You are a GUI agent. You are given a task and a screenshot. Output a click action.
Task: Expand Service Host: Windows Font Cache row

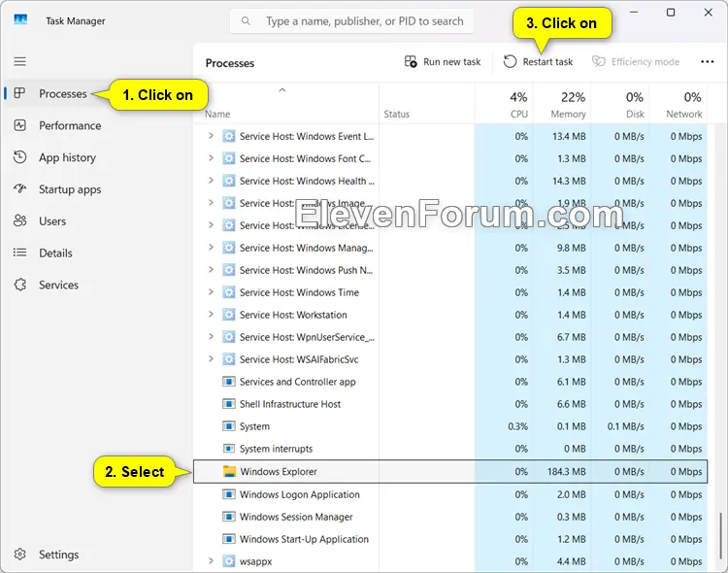[211, 158]
